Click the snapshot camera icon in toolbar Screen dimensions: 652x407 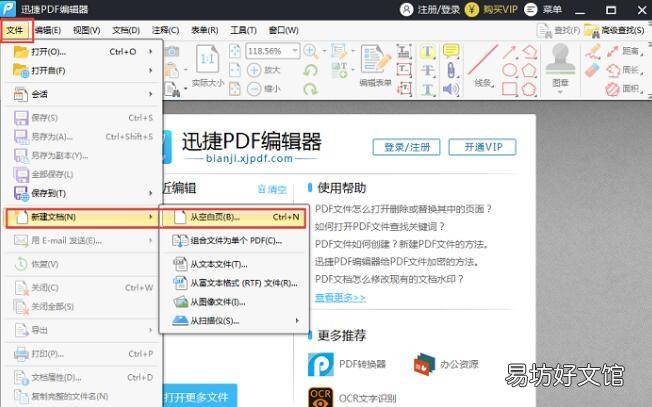click(x=172, y=52)
